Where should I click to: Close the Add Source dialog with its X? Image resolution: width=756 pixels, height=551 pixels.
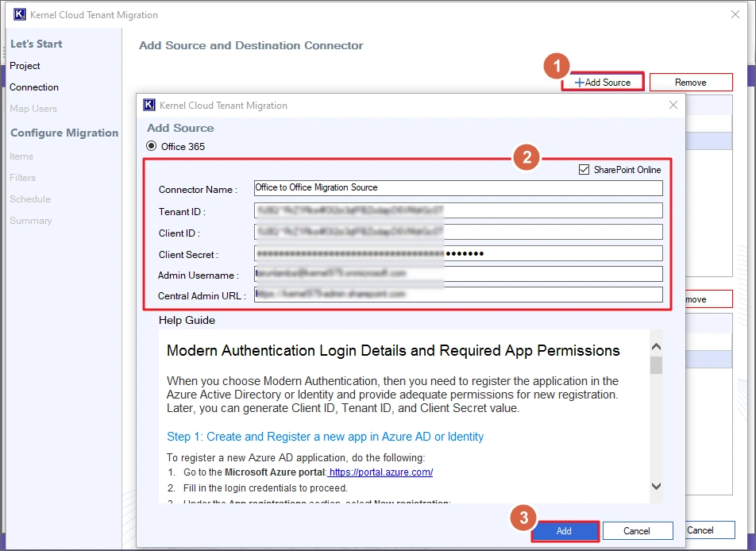tap(673, 105)
